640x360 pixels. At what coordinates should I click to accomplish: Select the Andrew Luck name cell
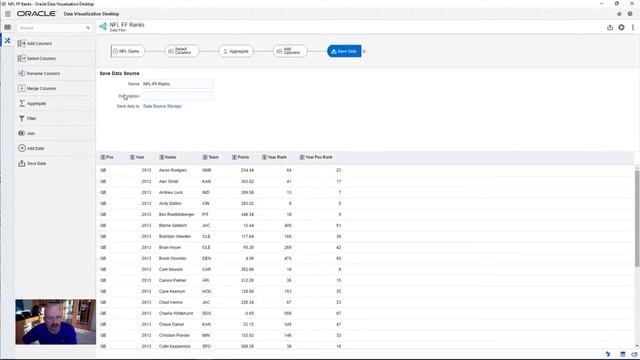171,192
